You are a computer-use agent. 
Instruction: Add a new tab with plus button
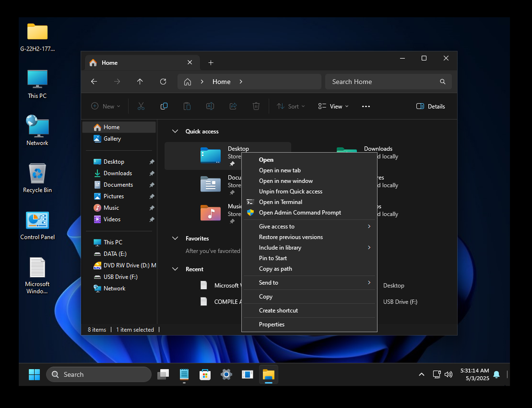[210, 62]
